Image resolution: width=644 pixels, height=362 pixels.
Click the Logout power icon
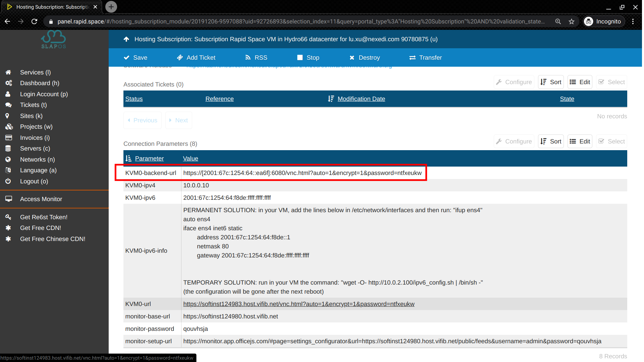8,181
